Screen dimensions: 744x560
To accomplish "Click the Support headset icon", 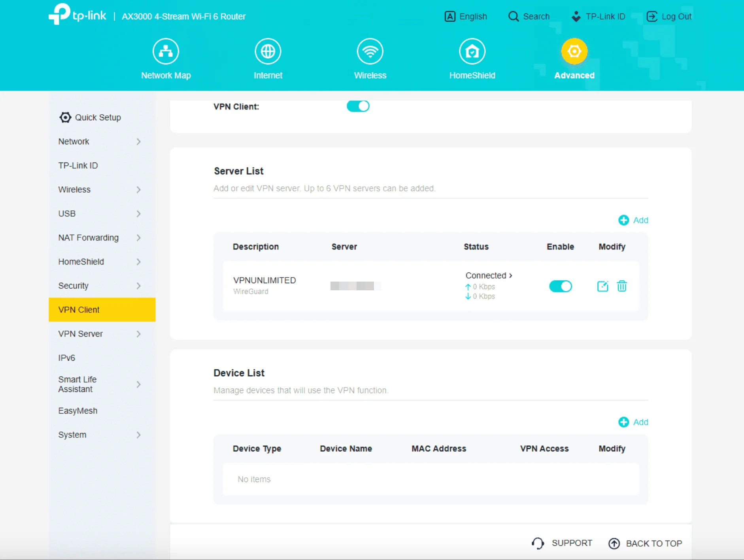I will point(538,543).
